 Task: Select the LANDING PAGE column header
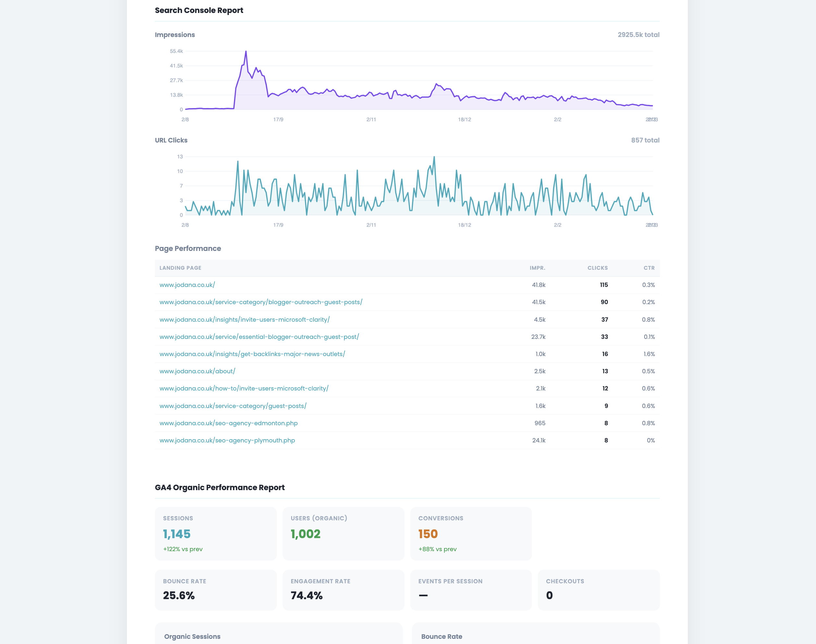coord(180,268)
